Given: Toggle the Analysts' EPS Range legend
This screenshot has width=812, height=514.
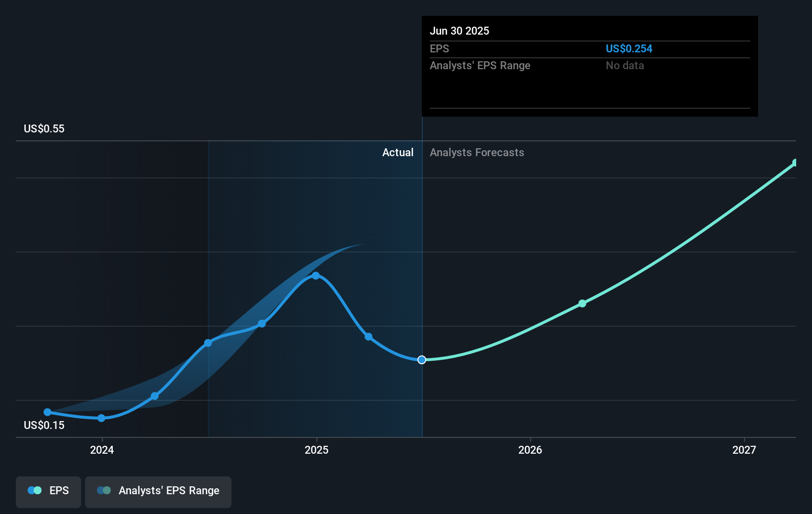Looking at the screenshot, I should click(158, 492).
